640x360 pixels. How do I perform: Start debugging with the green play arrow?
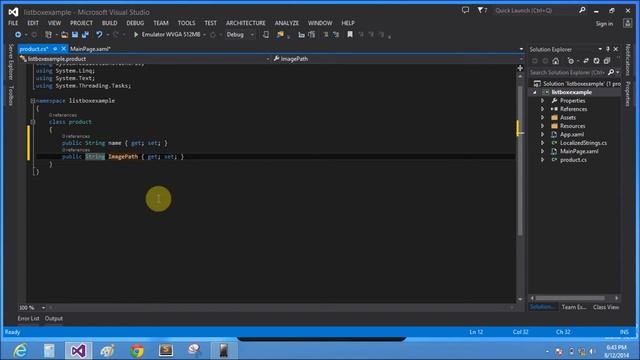point(136,35)
